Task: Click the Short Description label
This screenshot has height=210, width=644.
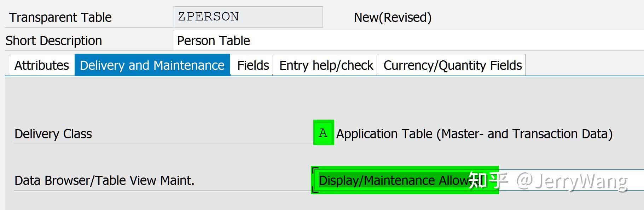Action: point(54,41)
